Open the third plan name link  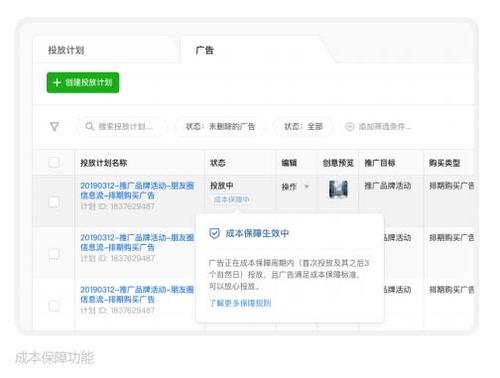click(137, 294)
